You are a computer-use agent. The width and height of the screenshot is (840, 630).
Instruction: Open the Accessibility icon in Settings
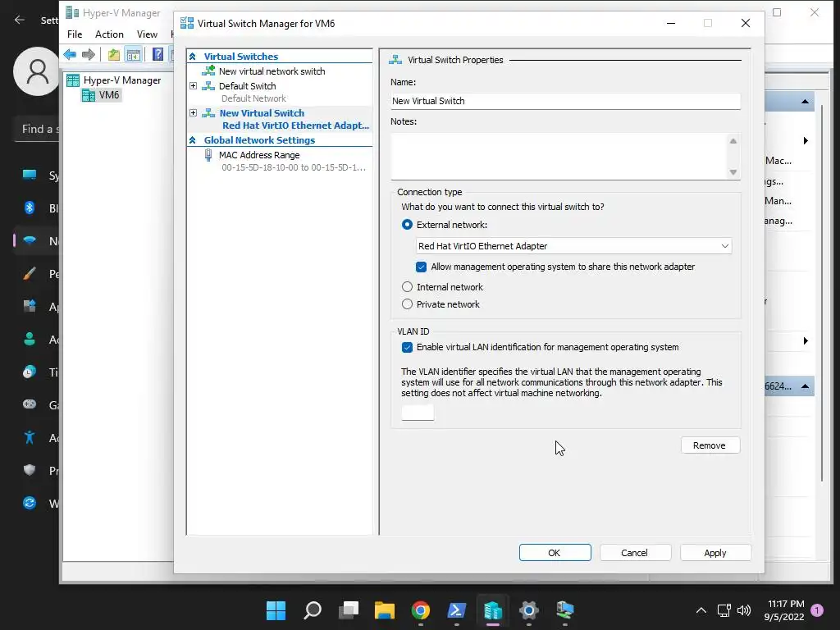[x=30, y=437]
